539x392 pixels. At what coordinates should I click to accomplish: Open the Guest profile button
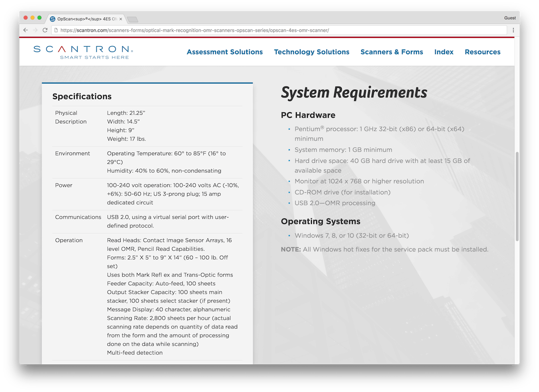coord(510,18)
